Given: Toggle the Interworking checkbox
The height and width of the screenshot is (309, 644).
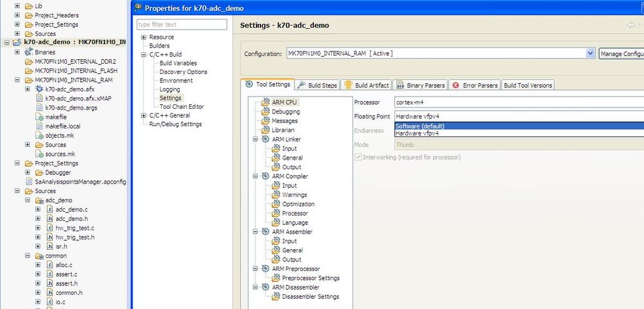Looking at the screenshot, I should [358, 157].
